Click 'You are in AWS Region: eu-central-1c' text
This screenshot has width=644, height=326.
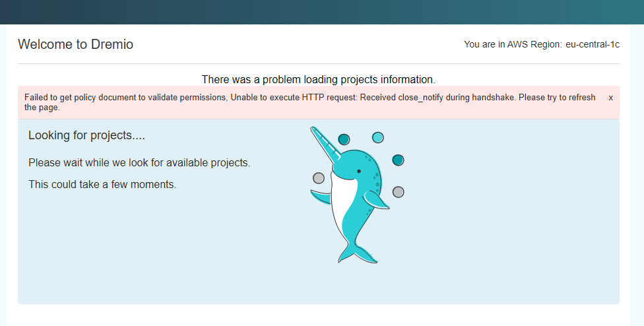[x=542, y=44]
